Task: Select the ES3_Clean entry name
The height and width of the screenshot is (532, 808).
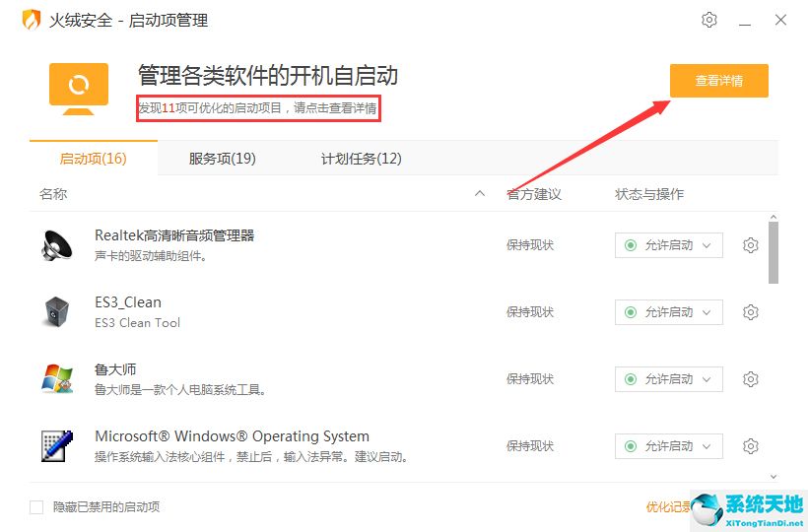Action: 128,302
